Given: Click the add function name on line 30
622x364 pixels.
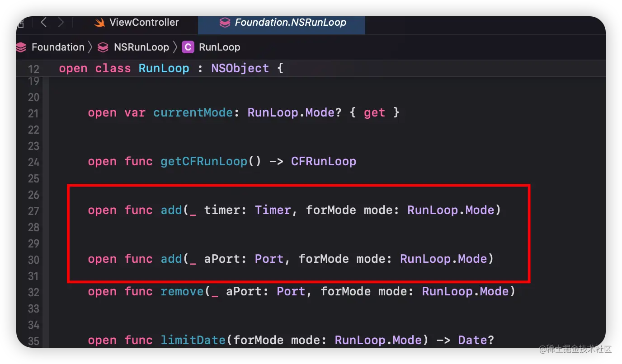Looking at the screenshot, I should [x=171, y=259].
